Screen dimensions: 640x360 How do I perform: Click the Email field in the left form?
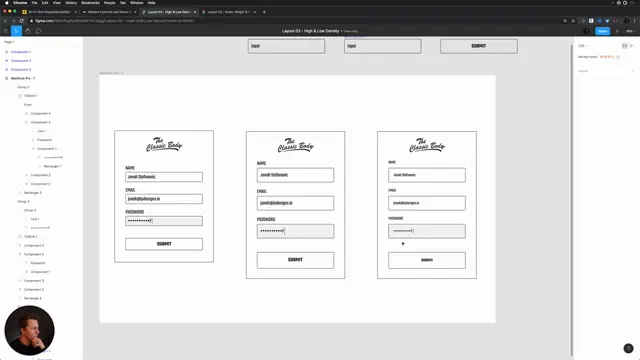[164, 199]
